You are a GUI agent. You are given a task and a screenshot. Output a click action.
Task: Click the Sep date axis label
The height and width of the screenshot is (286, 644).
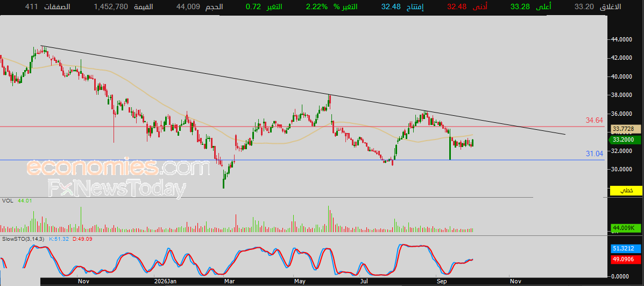click(x=442, y=282)
